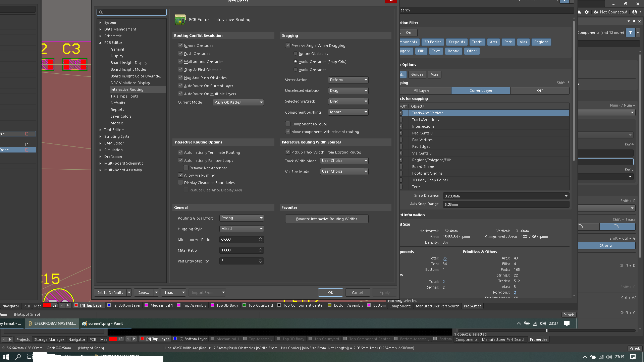Select the right arc-style icon in the right panel

tap(617, 227)
